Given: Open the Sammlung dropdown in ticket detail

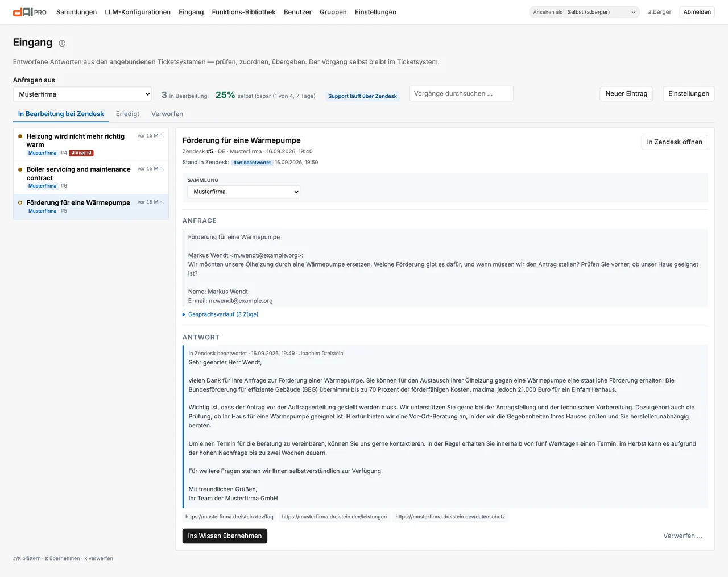Looking at the screenshot, I should 244,192.
